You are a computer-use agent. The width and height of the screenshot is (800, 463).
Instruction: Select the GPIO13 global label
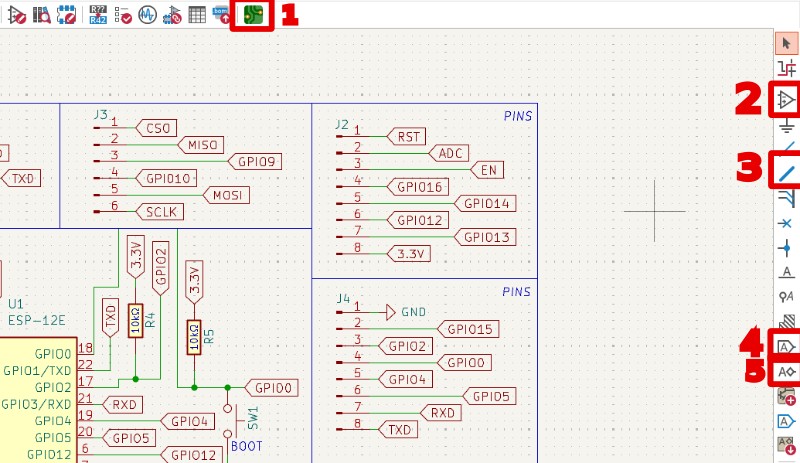click(485, 237)
